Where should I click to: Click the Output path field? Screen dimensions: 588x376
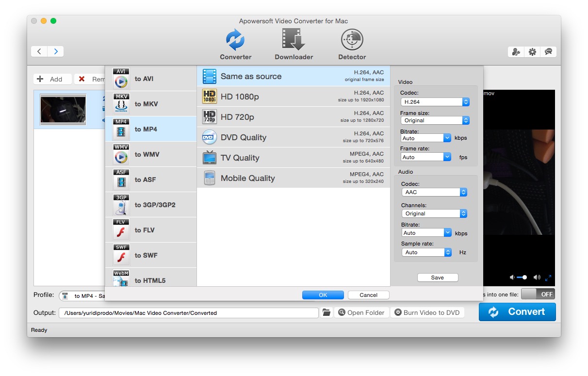pyautogui.click(x=189, y=313)
